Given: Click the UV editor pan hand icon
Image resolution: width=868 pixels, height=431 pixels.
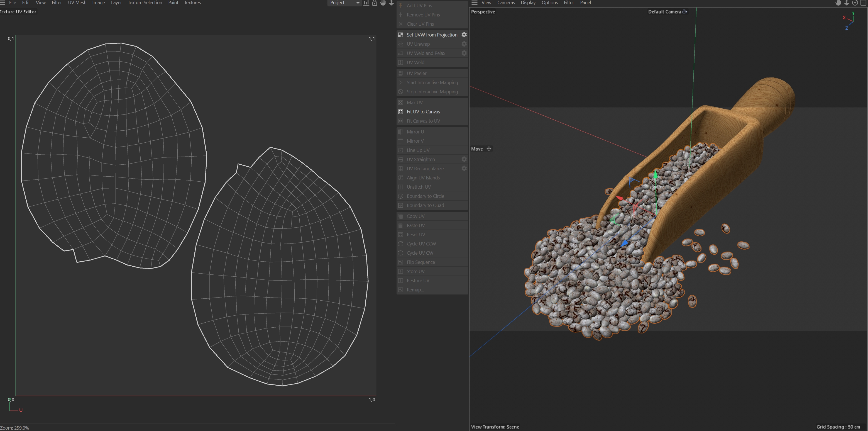Looking at the screenshot, I should [x=383, y=3].
